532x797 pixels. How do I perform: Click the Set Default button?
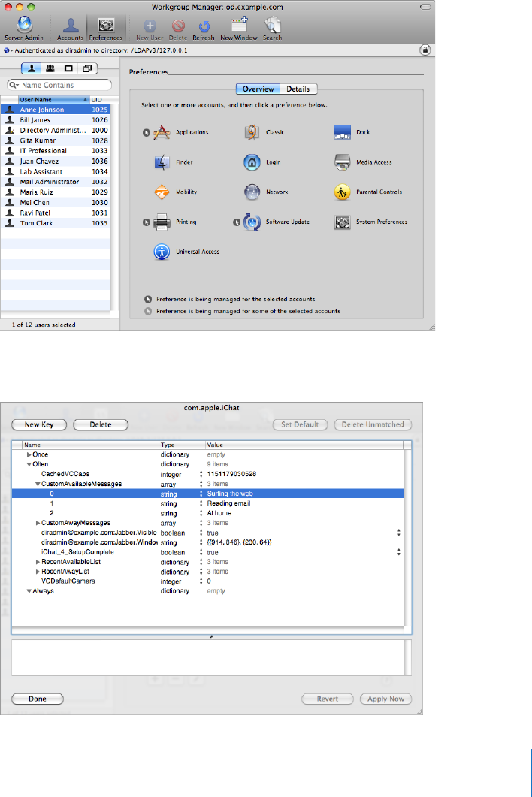point(300,424)
